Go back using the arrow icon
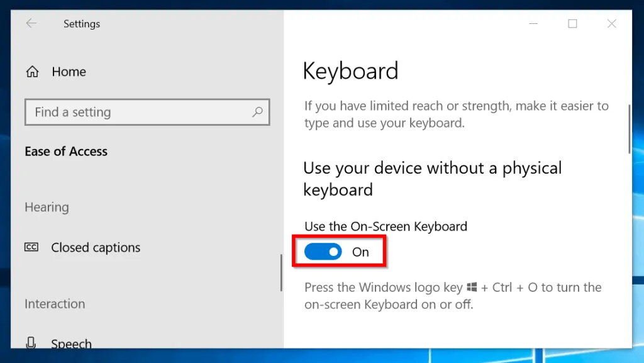Viewport: 644px width, 363px height. [31, 23]
